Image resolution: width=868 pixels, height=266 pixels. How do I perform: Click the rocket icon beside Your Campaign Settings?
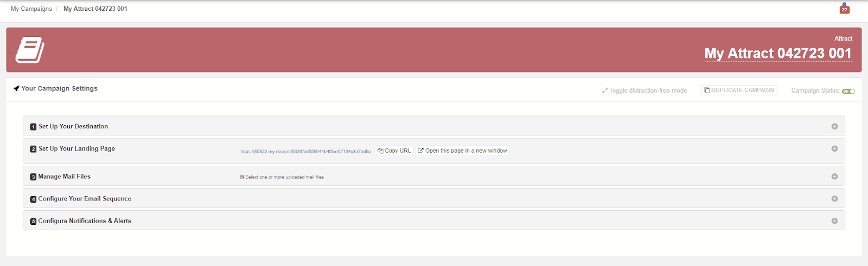tap(16, 88)
